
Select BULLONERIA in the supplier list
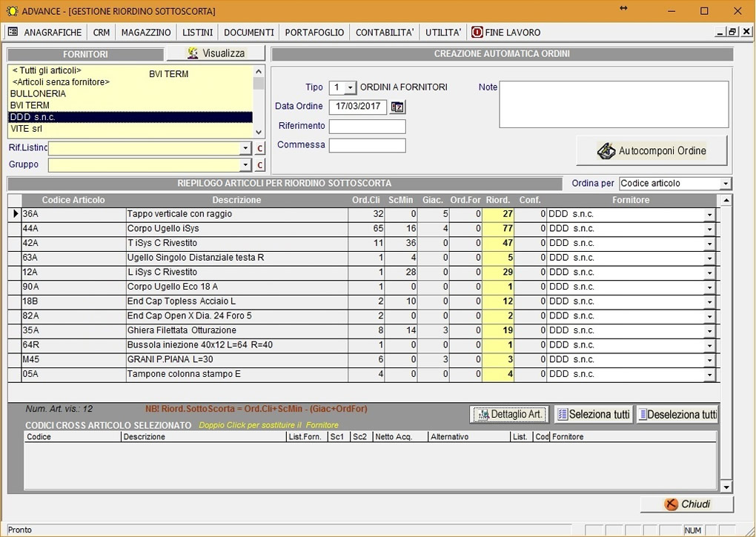pos(38,94)
